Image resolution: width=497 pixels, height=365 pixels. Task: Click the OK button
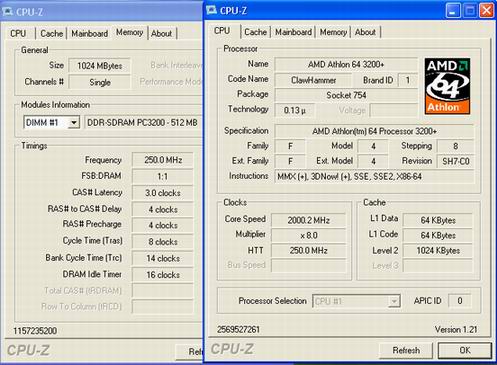click(x=465, y=350)
